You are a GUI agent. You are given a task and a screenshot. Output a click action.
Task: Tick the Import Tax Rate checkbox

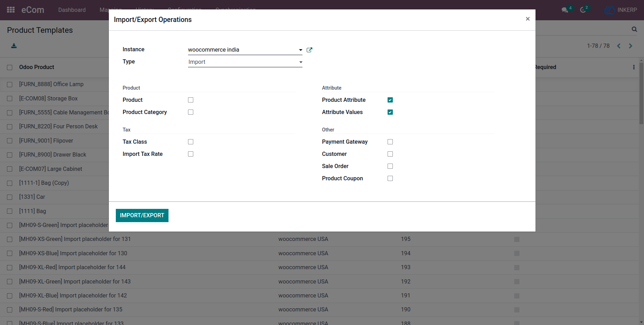(x=190, y=154)
